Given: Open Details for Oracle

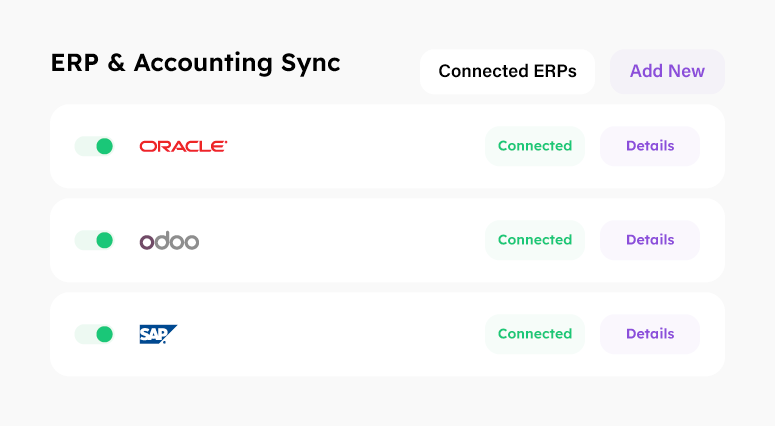Looking at the screenshot, I should (x=650, y=146).
